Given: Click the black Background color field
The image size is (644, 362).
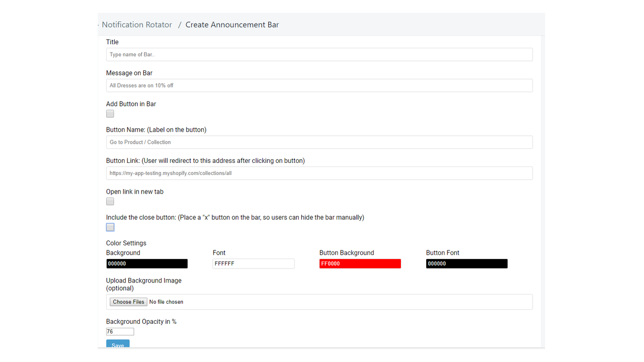Looking at the screenshot, I should (x=146, y=263).
